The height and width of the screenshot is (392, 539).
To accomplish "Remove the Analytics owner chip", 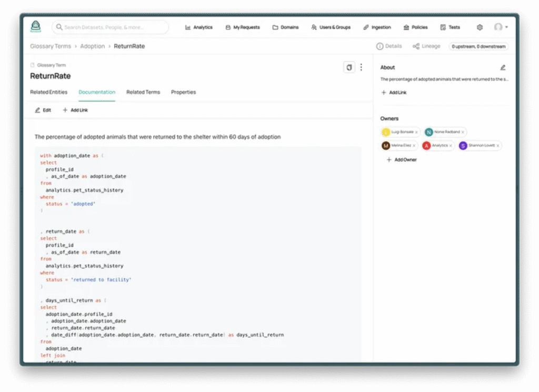I will 451,146.
